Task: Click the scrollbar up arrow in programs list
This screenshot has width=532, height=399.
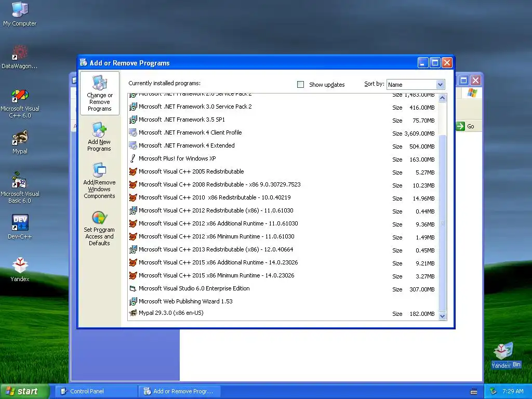Action: (442, 98)
